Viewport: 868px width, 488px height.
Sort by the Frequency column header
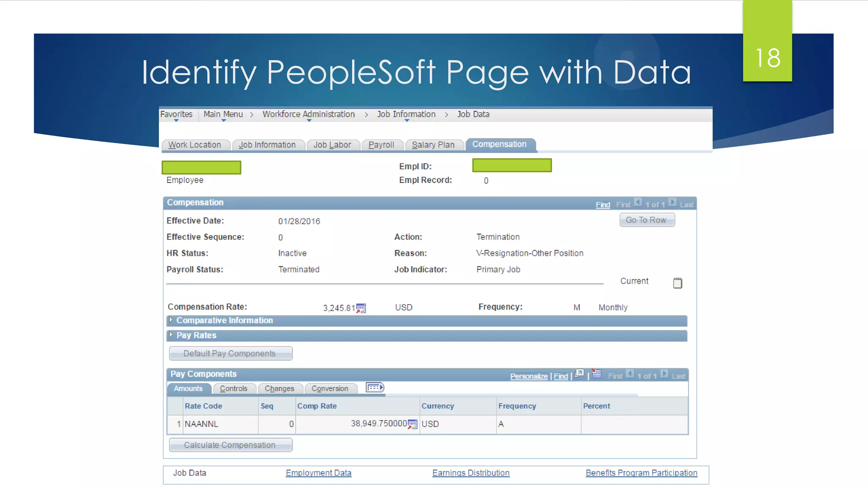pos(517,406)
